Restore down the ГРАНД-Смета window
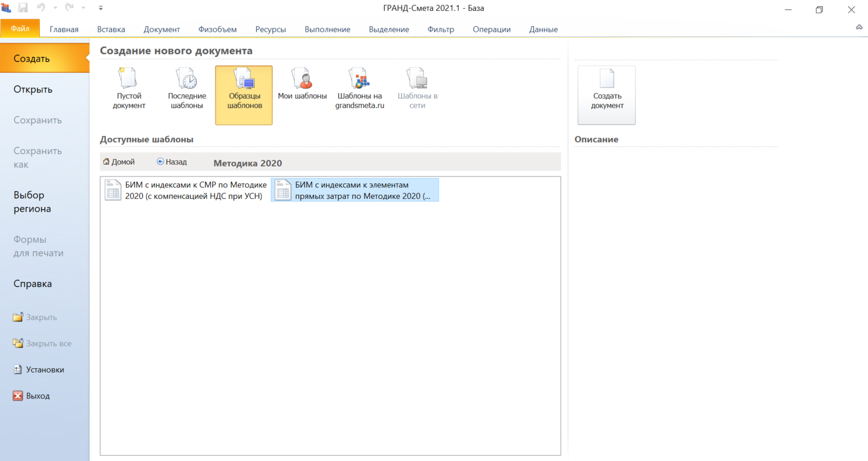 819,9
